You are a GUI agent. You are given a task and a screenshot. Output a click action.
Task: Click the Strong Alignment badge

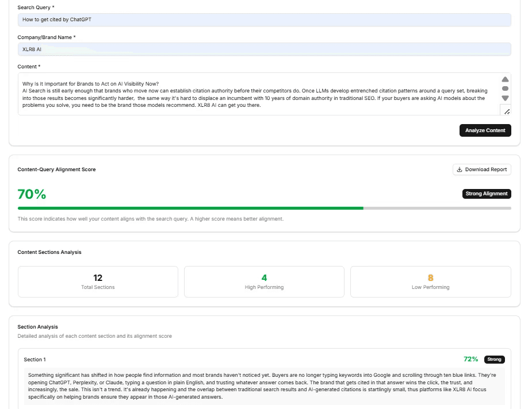coord(487,194)
